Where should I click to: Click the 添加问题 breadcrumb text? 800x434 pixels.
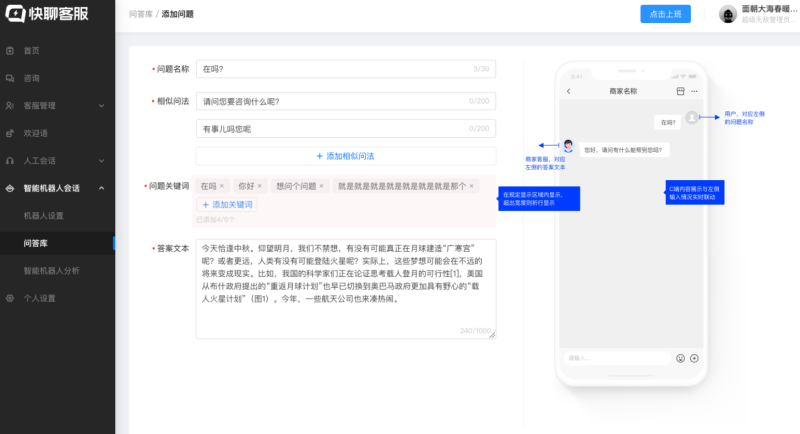[178, 14]
